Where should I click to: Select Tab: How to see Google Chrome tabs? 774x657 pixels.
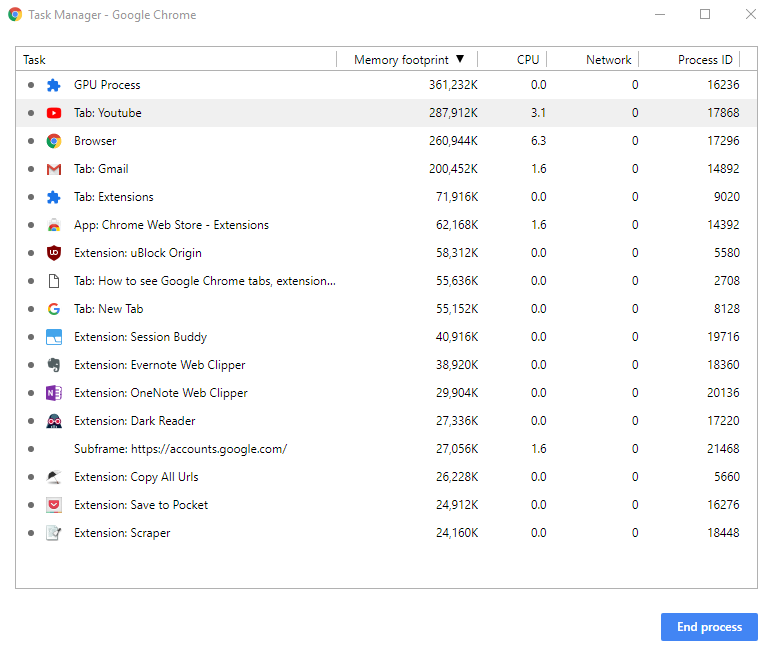coord(205,281)
